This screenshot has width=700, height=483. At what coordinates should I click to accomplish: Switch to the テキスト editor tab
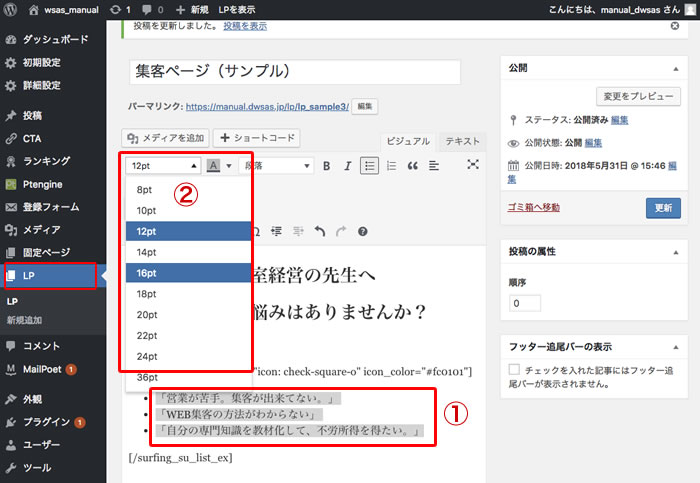point(462,142)
